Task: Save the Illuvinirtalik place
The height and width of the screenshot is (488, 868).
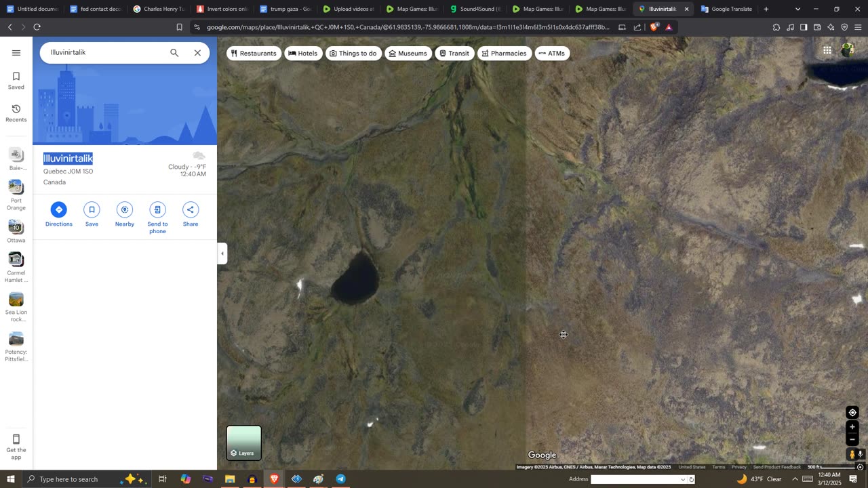Action: 92,214
